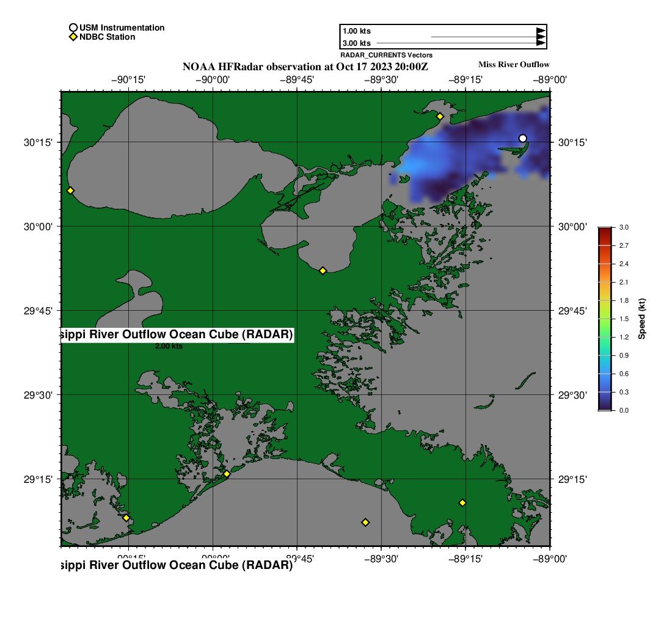Click the NDBC Station legend diamond symbol
Viewport: 672px width, 641px height.
pyautogui.click(x=73, y=37)
